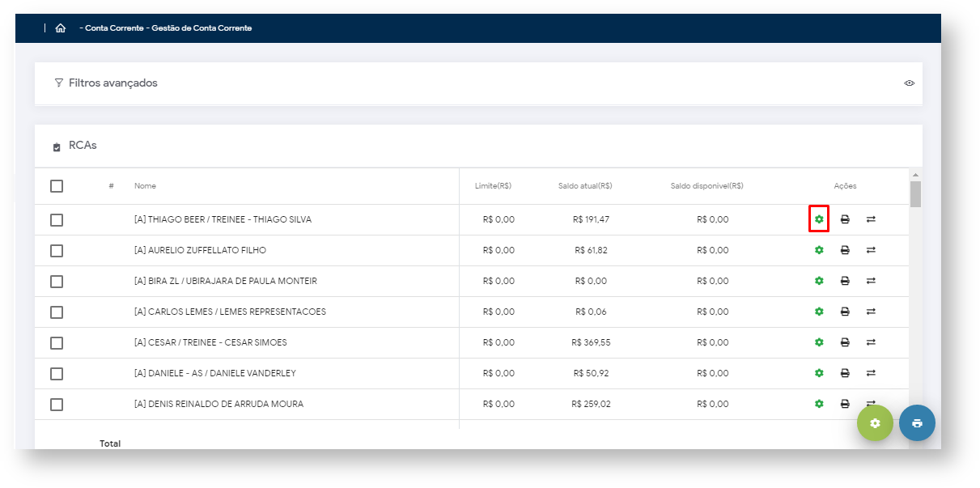
Task: Click the green floating gear button
Action: (x=875, y=423)
